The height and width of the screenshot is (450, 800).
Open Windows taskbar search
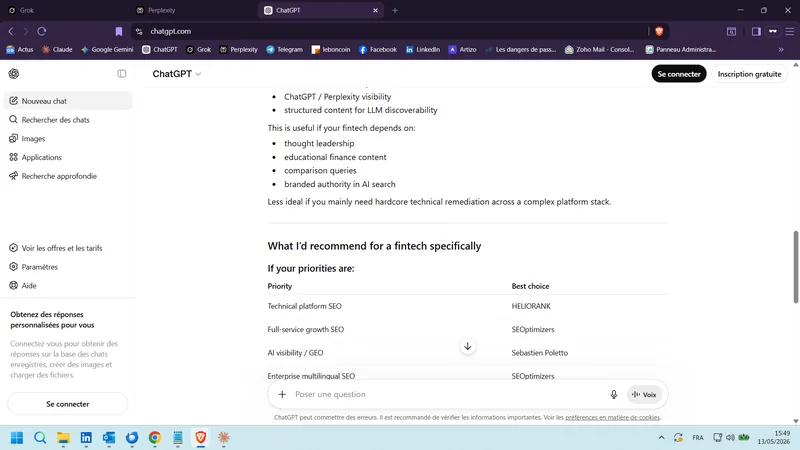tap(40, 438)
